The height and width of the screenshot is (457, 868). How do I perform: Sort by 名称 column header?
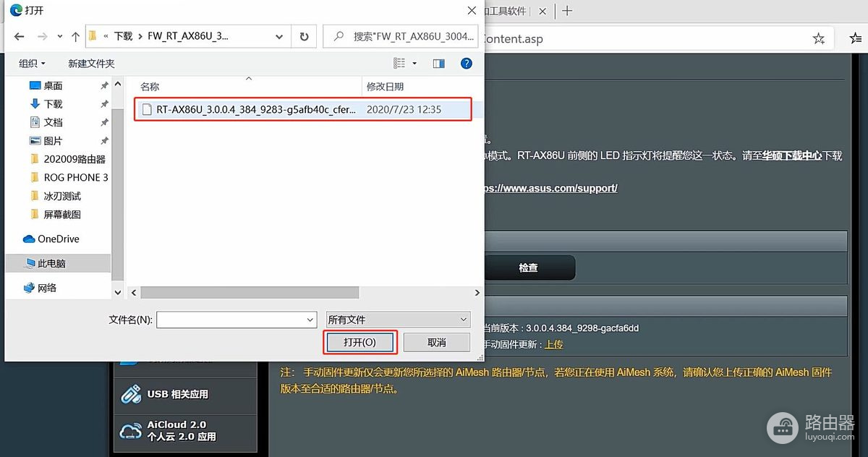pyautogui.click(x=150, y=87)
